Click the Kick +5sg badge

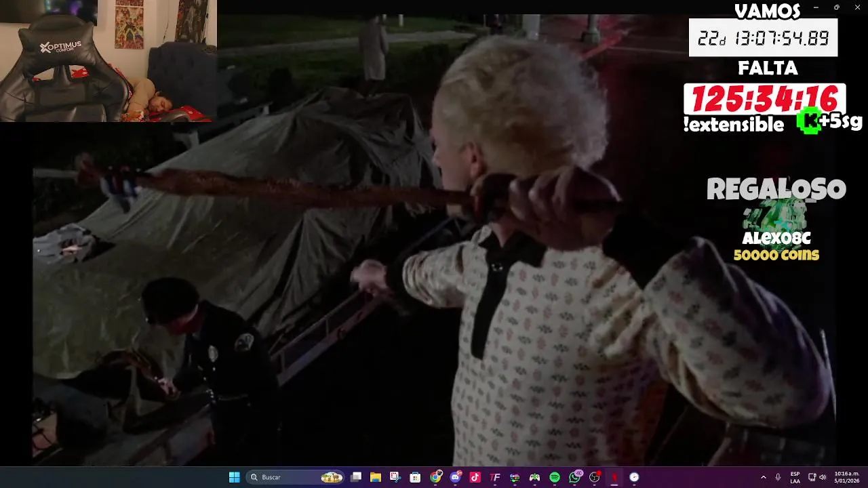pos(829,121)
